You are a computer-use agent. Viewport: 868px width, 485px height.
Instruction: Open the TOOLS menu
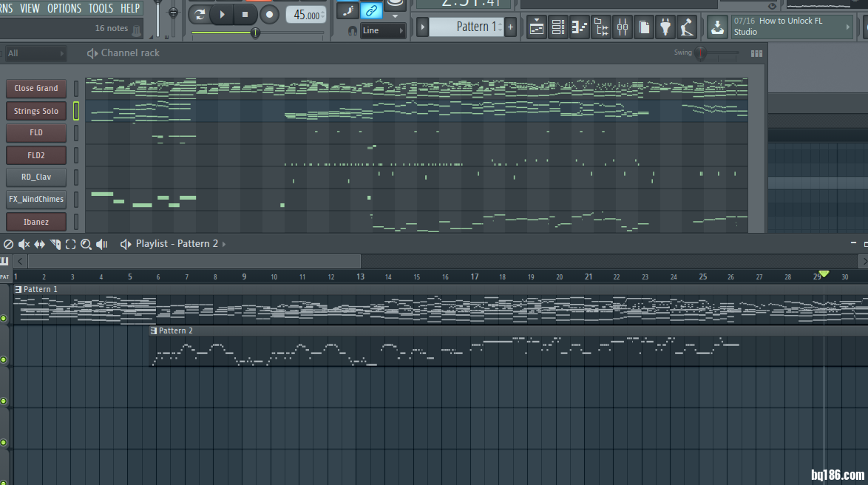click(101, 8)
